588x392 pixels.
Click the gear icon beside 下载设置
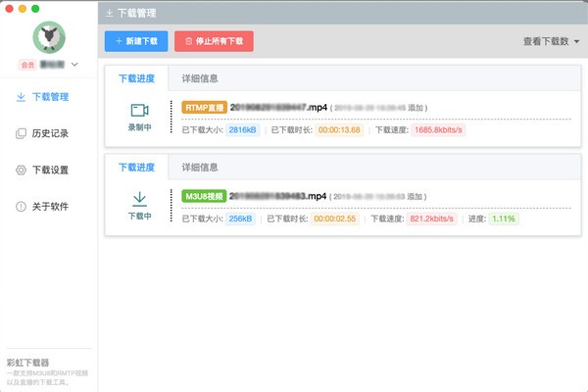[21, 170]
